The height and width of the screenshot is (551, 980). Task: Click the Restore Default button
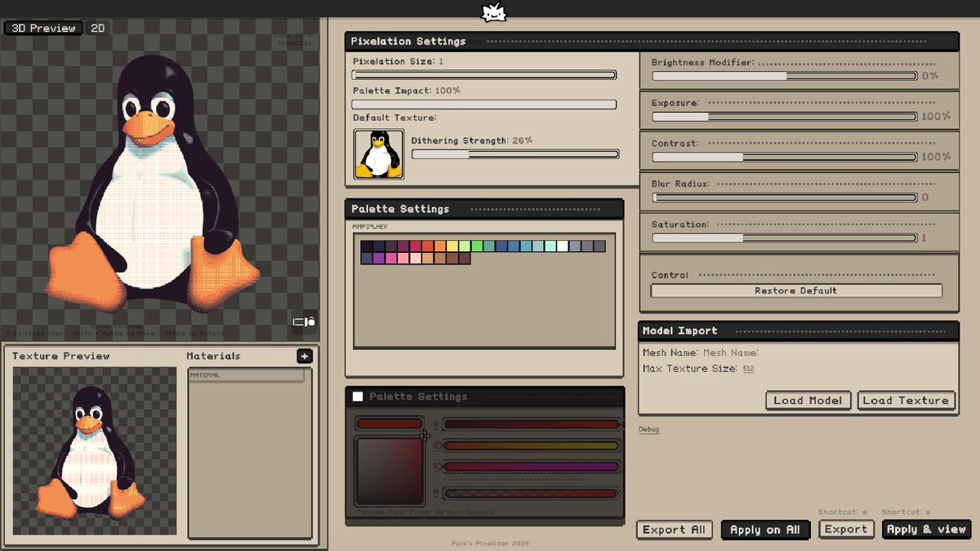click(x=796, y=291)
